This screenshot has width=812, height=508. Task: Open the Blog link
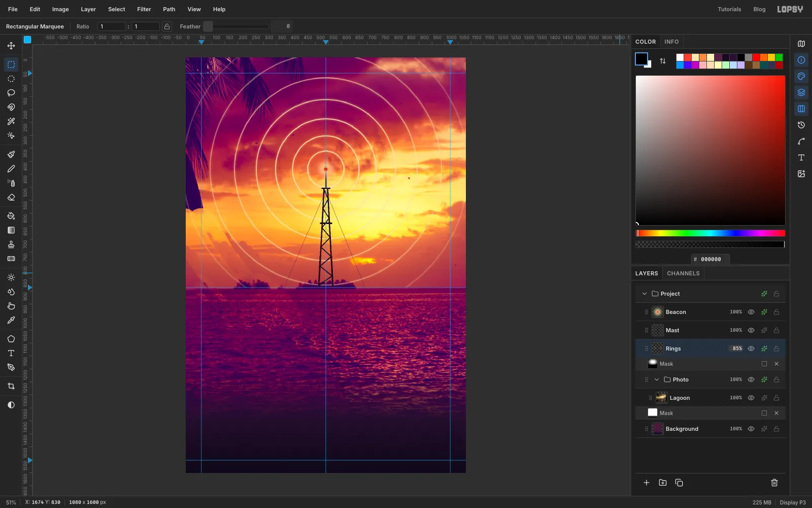click(x=759, y=9)
